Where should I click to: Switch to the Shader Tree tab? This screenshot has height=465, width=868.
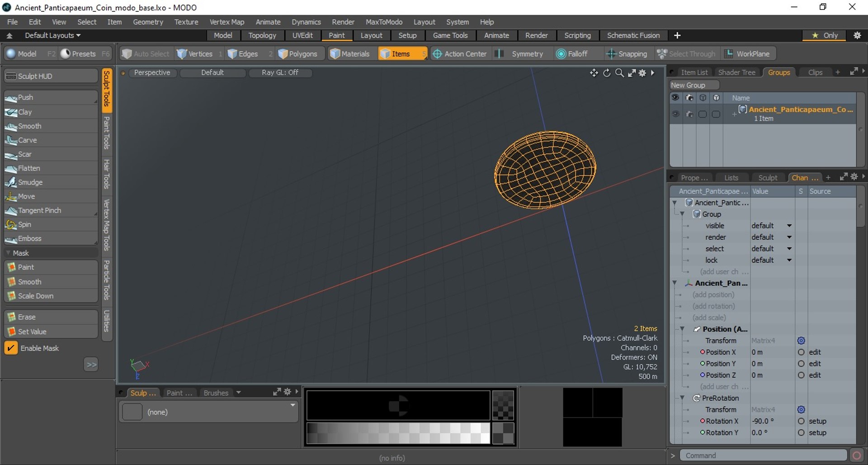[736, 72]
